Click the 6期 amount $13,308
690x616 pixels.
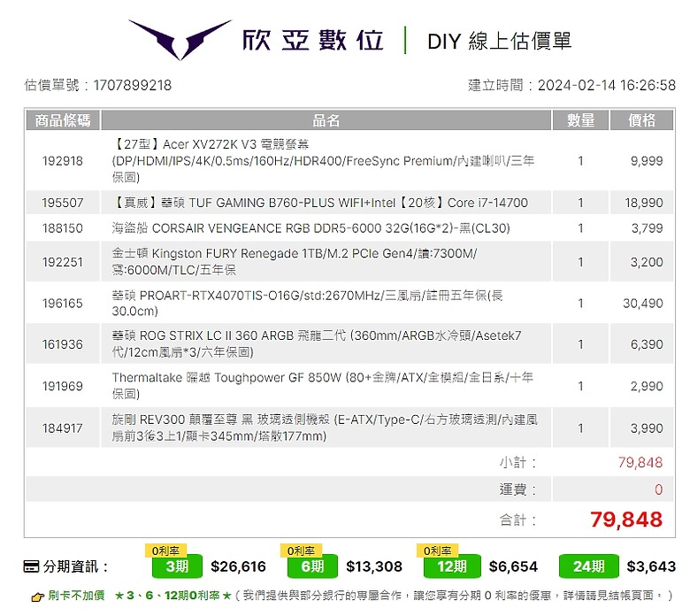374,566
